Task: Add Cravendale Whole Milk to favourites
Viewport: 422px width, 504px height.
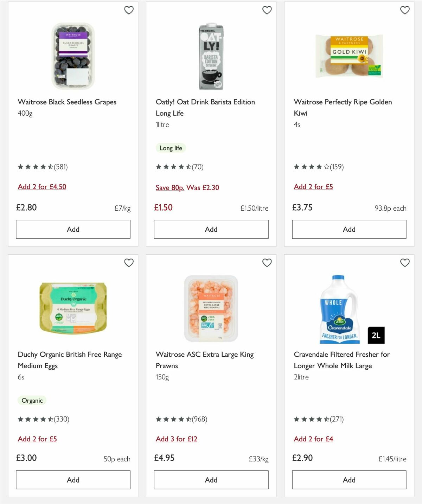Action: point(404,263)
